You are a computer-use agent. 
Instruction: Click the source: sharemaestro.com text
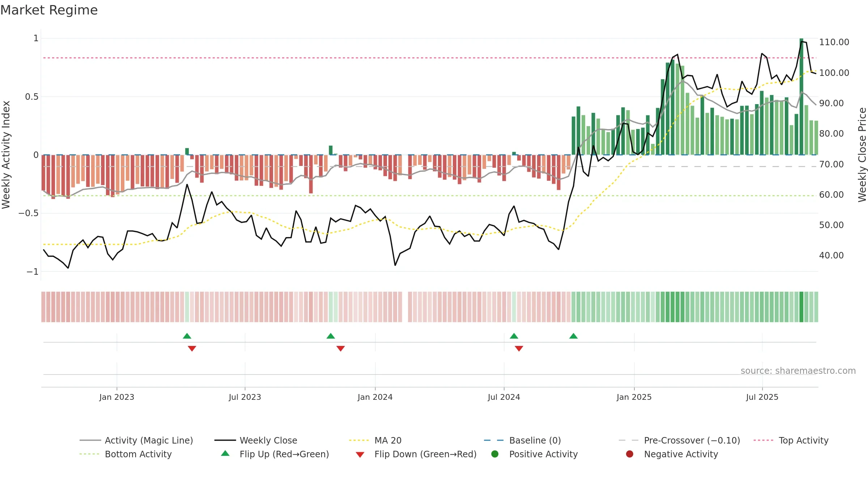pyautogui.click(x=798, y=371)
